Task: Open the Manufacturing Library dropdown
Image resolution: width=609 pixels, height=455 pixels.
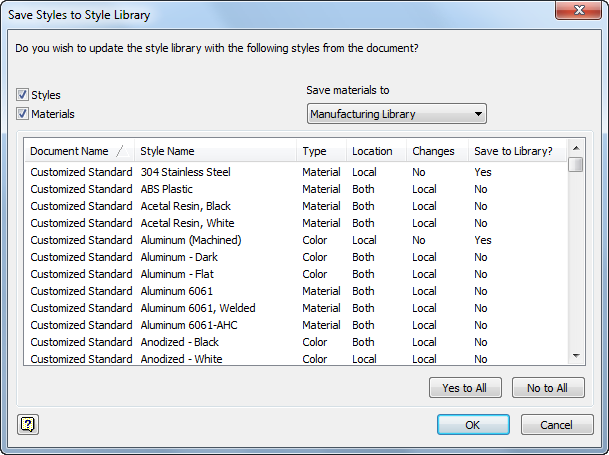Action: 396,114
